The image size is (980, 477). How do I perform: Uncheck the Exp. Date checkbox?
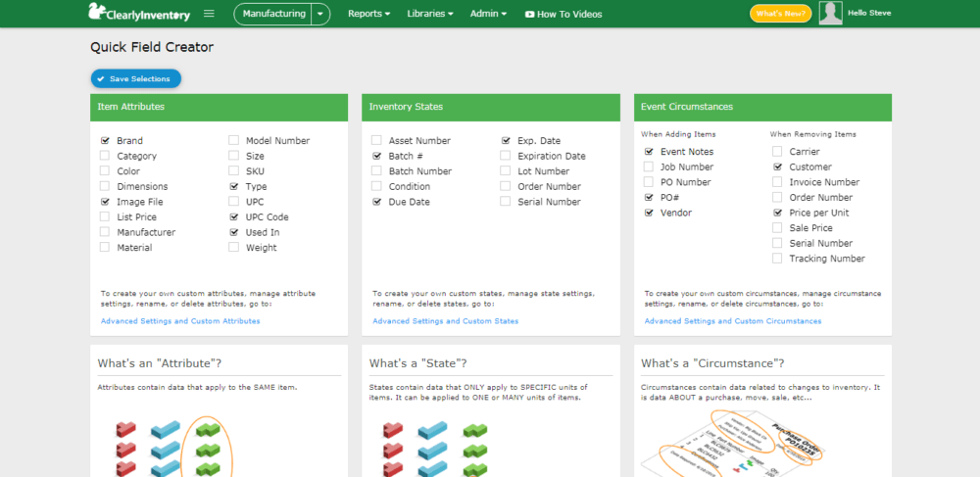coord(506,140)
